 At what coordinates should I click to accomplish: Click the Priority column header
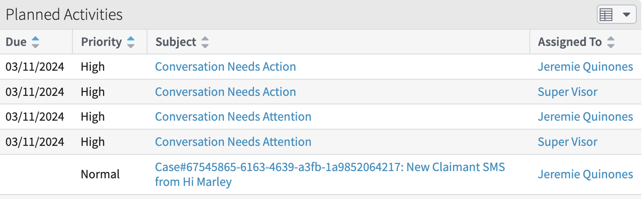pyautogui.click(x=101, y=42)
